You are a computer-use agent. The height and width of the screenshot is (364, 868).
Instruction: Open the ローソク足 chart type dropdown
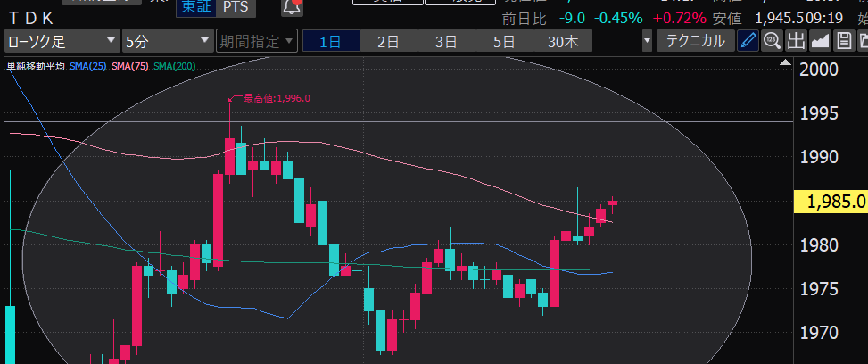click(61, 41)
